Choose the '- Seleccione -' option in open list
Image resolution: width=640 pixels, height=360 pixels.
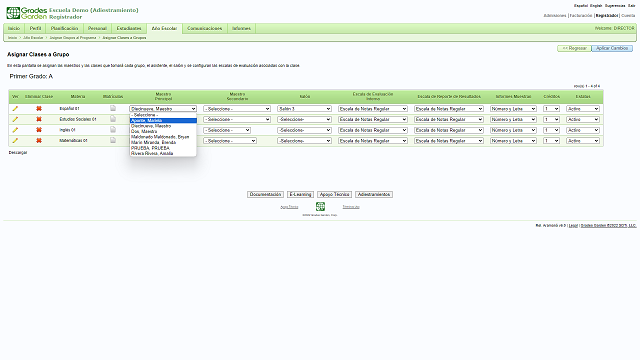163,115
